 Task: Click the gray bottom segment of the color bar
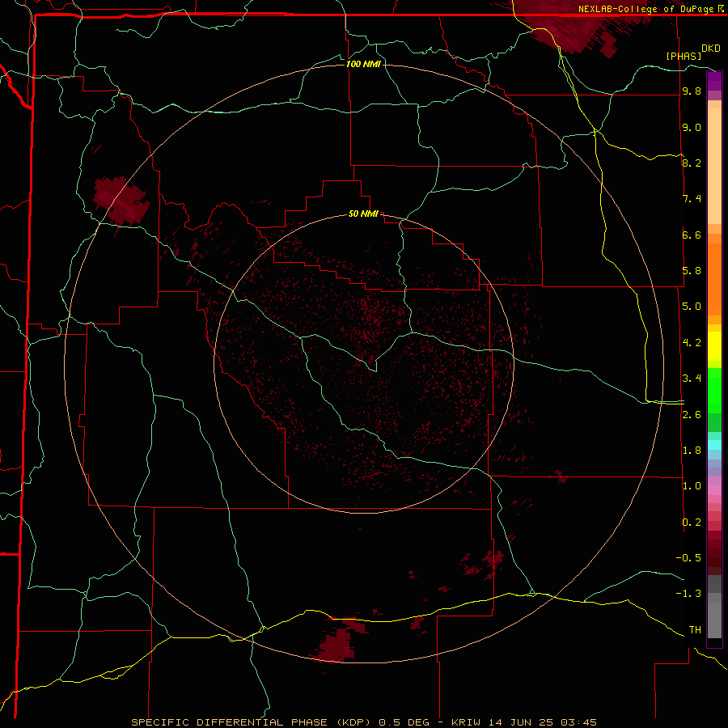coord(714,620)
